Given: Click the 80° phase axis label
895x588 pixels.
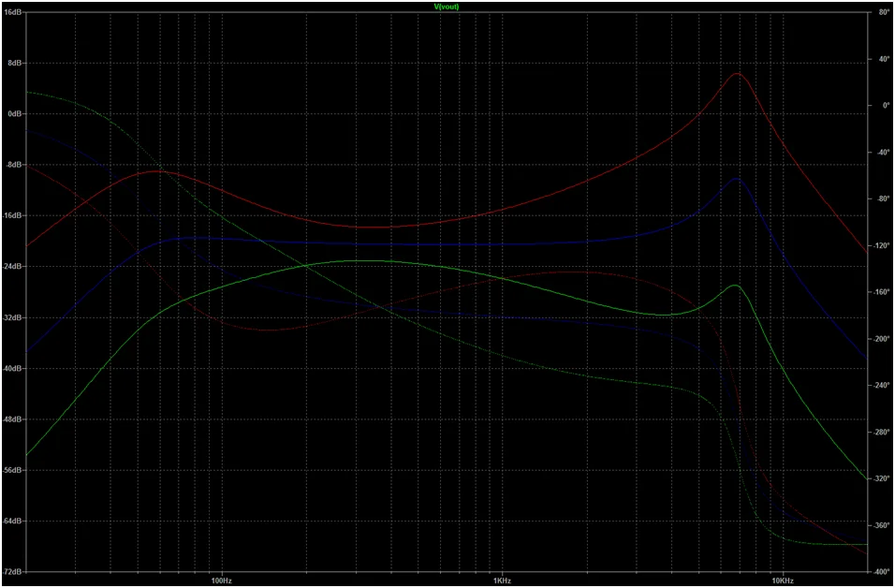Looking at the screenshot, I should click(882, 12).
